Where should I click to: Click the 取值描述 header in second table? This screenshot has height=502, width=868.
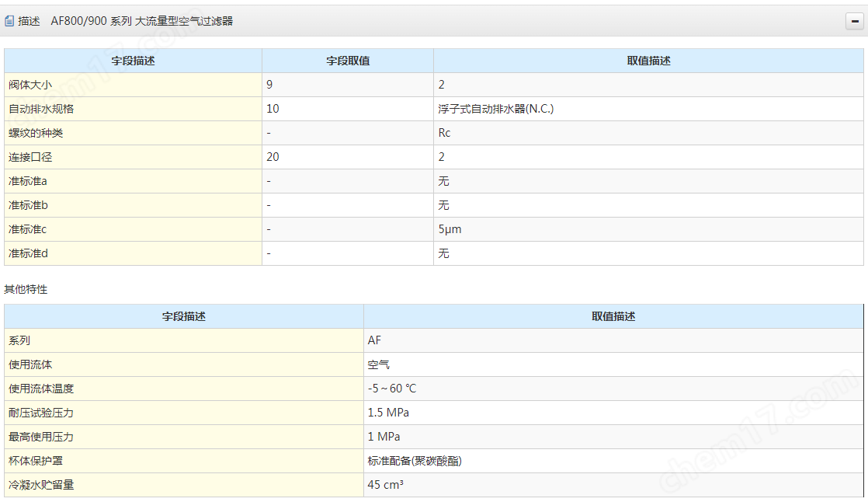pyautogui.click(x=613, y=316)
